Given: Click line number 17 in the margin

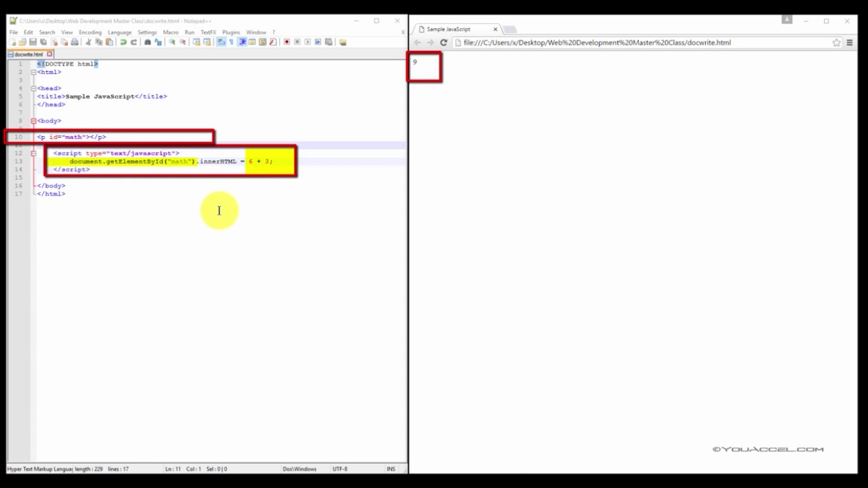Looking at the screenshot, I should 19,194.
